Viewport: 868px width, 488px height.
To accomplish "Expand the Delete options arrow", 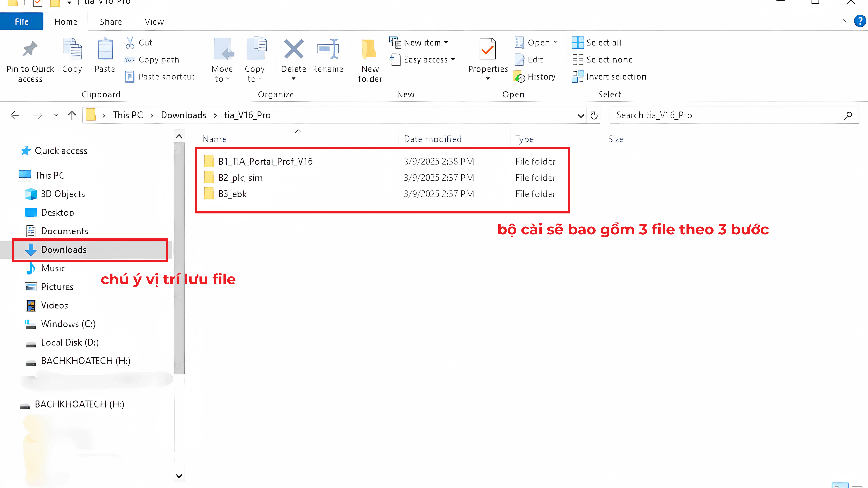I will point(294,79).
